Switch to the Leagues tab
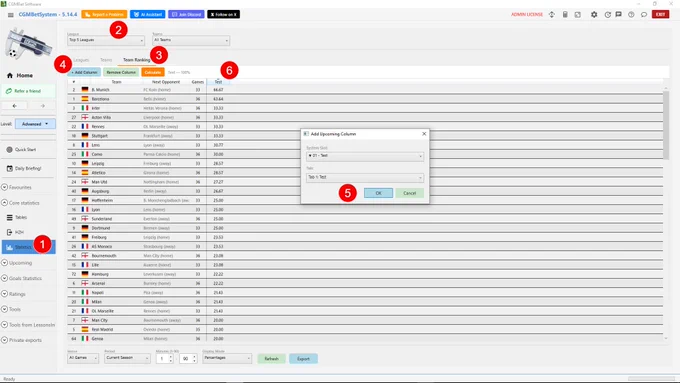The image size is (680, 383). [81, 60]
